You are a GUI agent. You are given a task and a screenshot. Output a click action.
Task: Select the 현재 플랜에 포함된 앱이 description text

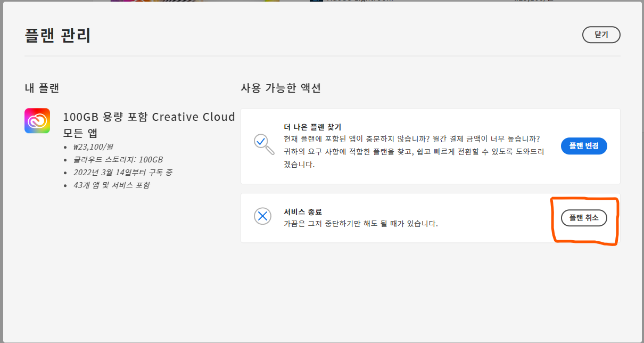tap(413, 151)
